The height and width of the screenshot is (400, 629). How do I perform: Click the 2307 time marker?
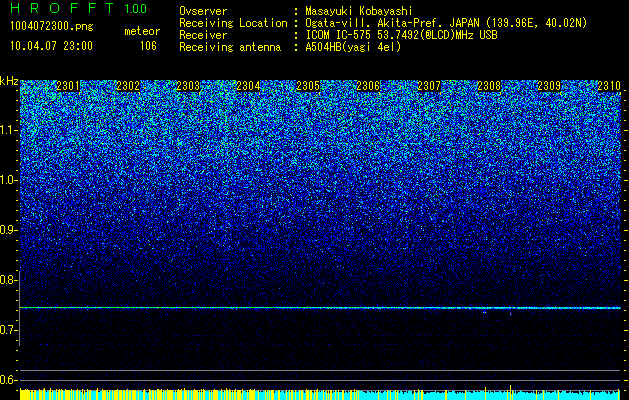click(429, 86)
